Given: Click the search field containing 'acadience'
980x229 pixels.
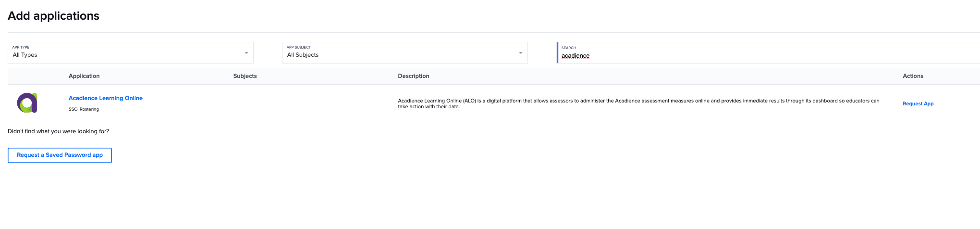Looking at the screenshot, I should pos(721,56).
